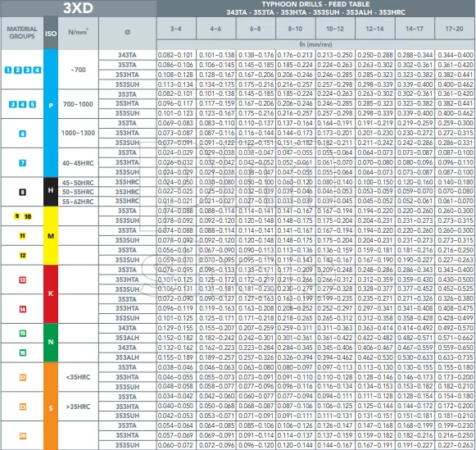Click orange material group badge 22
Screen dimensions: 476x450
22,377
